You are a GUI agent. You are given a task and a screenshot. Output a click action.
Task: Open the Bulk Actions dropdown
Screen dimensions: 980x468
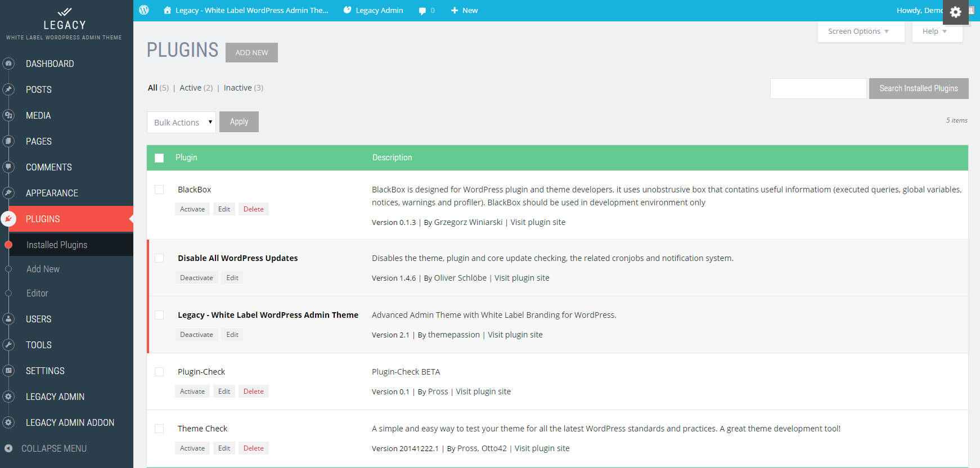(x=181, y=122)
